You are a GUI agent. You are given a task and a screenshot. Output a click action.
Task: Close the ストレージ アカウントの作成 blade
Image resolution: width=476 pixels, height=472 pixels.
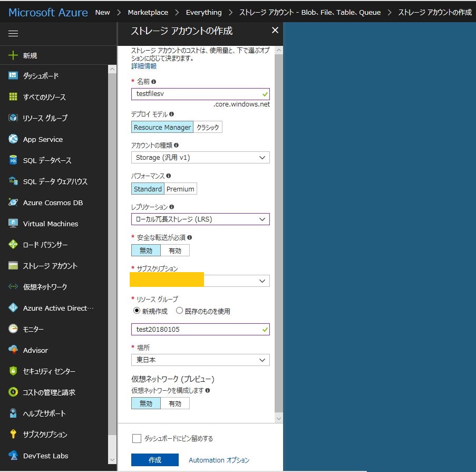tap(275, 30)
